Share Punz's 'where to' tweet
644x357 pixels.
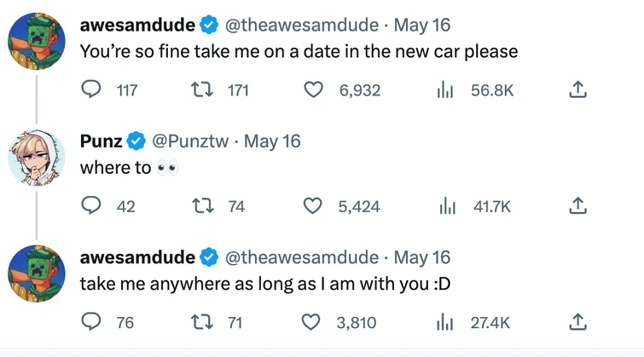point(577,205)
